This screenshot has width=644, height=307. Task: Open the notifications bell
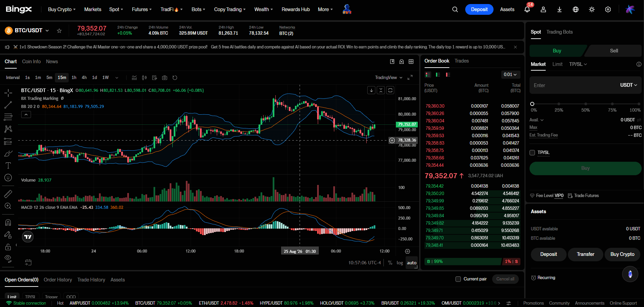(x=527, y=9)
